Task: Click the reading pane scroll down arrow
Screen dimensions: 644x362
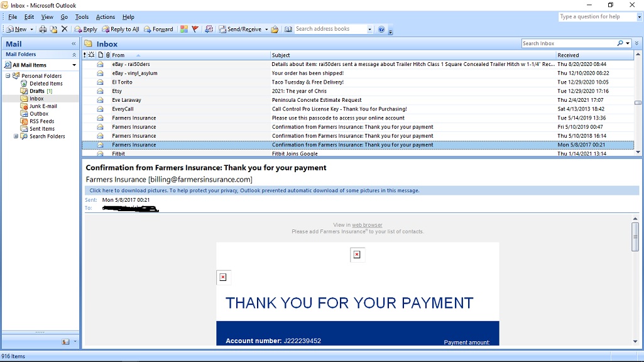Action: coord(635,341)
